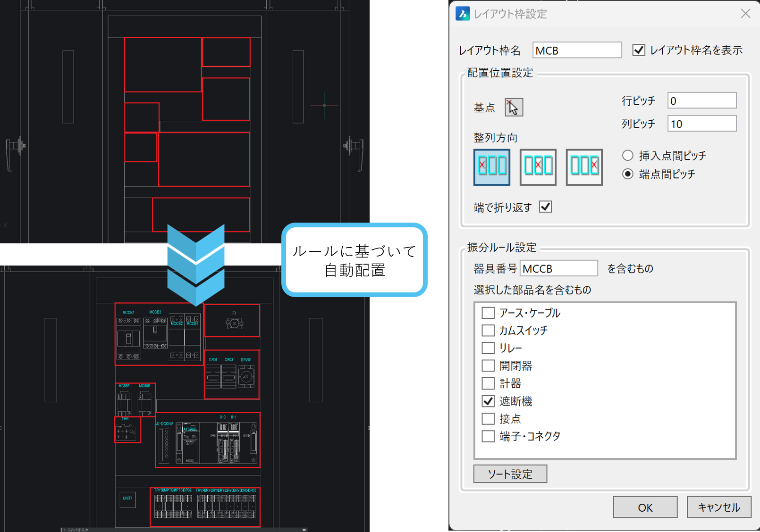Enable the 開閉器 option
Screen dimensions: 760x532
pos(488,365)
